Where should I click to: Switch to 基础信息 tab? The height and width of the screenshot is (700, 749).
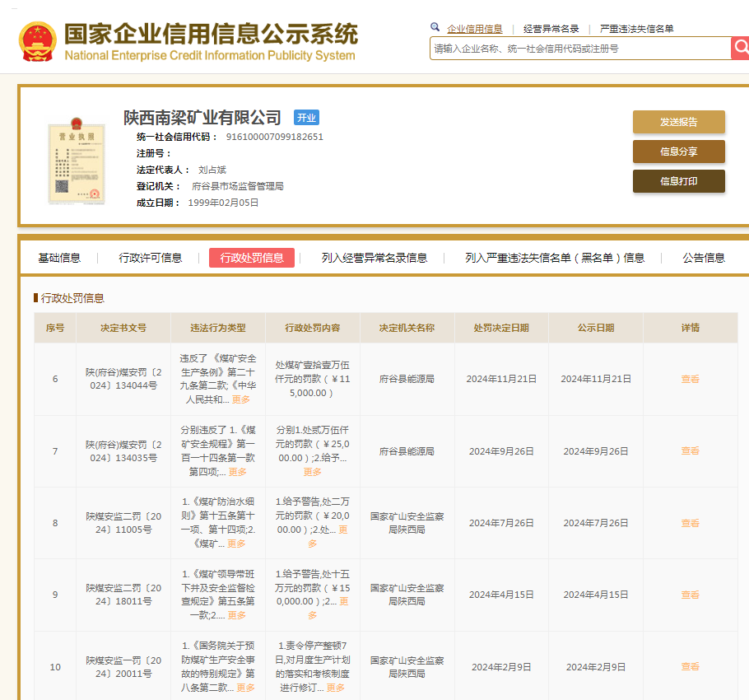point(59,258)
